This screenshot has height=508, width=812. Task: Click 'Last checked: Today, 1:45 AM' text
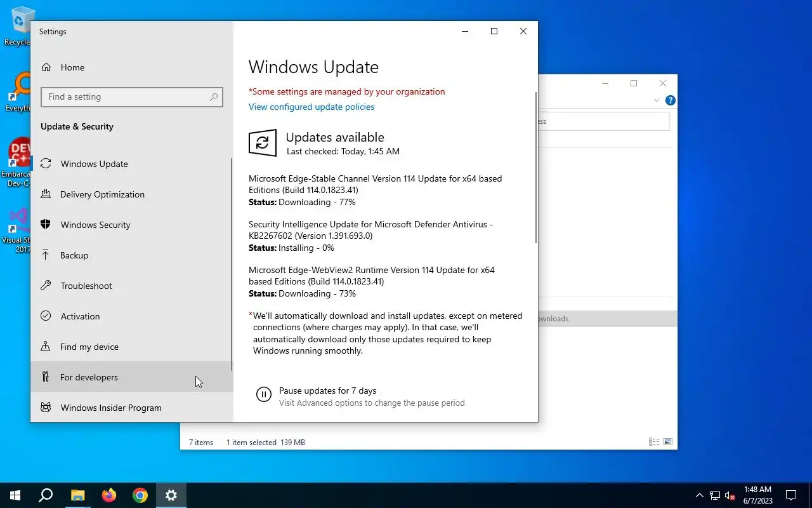point(343,152)
